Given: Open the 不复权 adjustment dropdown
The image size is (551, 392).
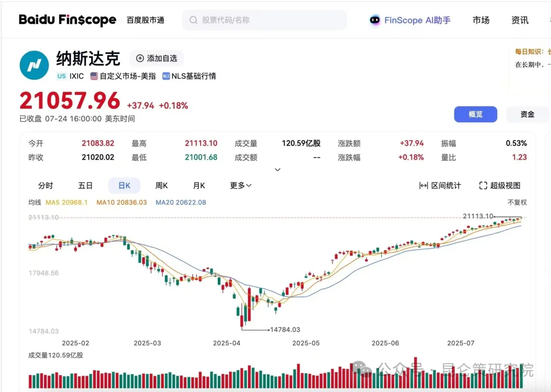Looking at the screenshot, I should 517,202.
